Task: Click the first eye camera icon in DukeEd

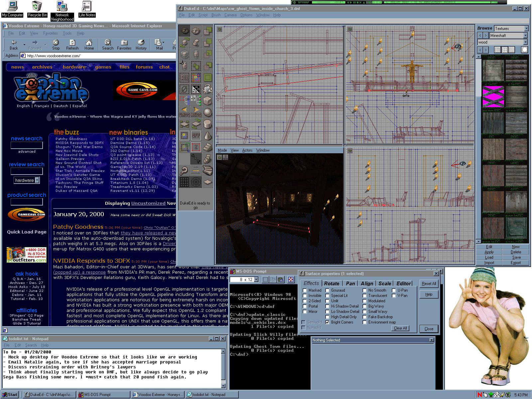Action: pyautogui.click(x=184, y=31)
